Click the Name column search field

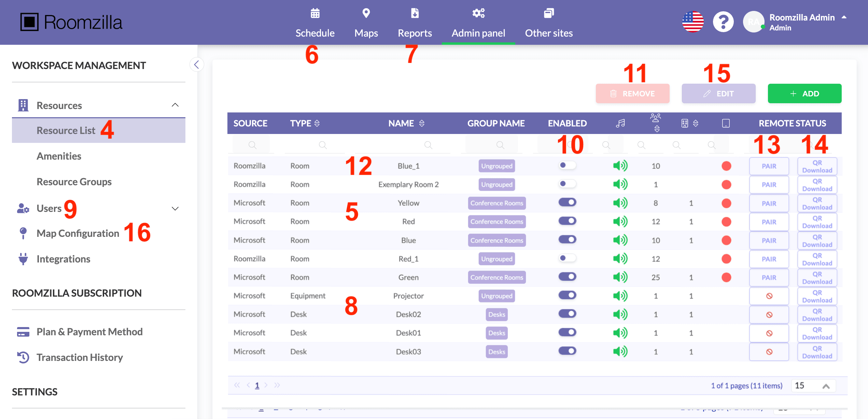tap(403, 145)
